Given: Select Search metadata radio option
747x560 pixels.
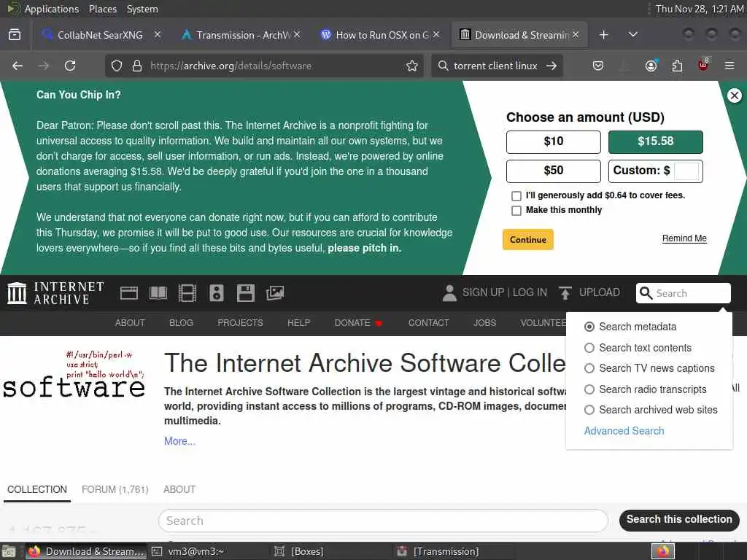Looking at the screenshot, I should (x=589, y=327).
